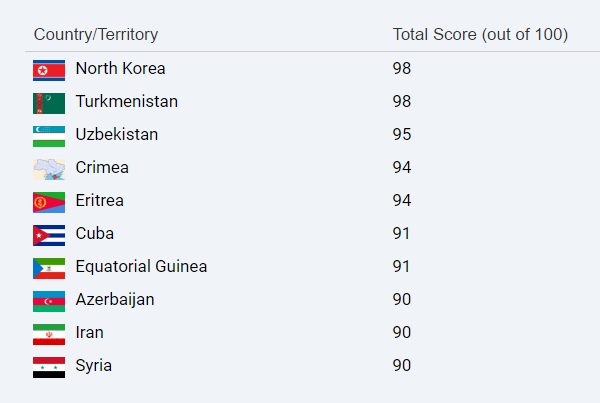Click the Uzbekistan flag icon
This screenshot has width=600, height=403.
[49, 136]
